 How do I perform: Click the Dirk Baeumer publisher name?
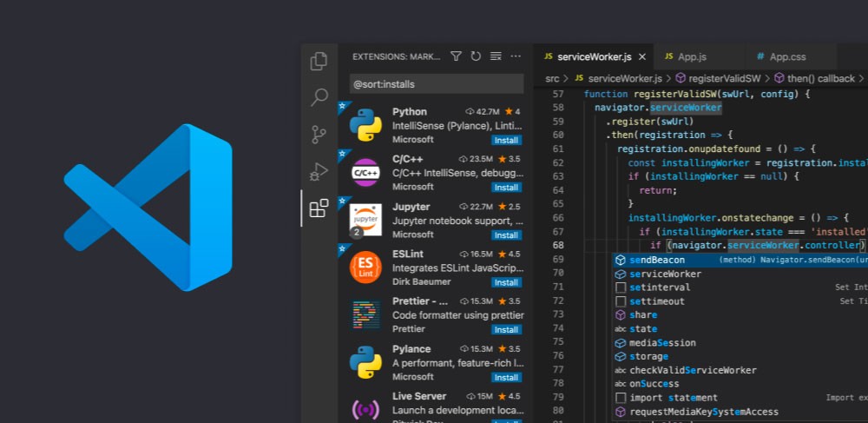point(422,281)
